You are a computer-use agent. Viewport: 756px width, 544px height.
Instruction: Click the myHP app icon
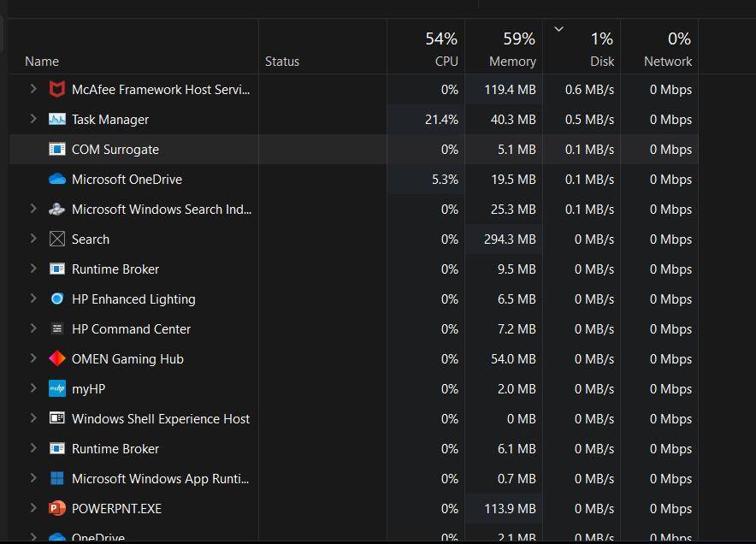57,389
